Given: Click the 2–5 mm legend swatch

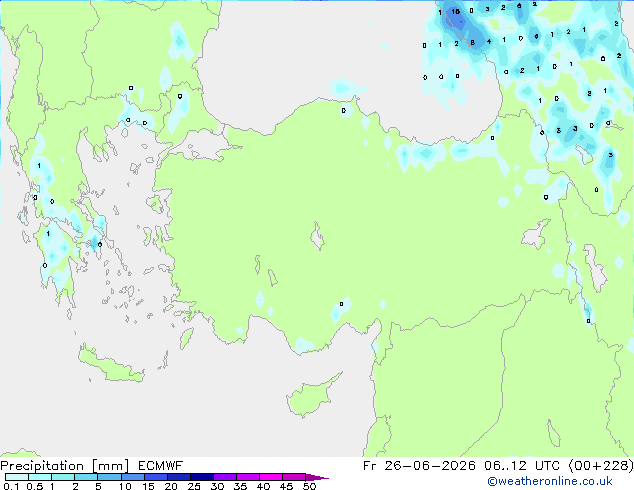Looking at the screenshot, I should tap(86, 477).
